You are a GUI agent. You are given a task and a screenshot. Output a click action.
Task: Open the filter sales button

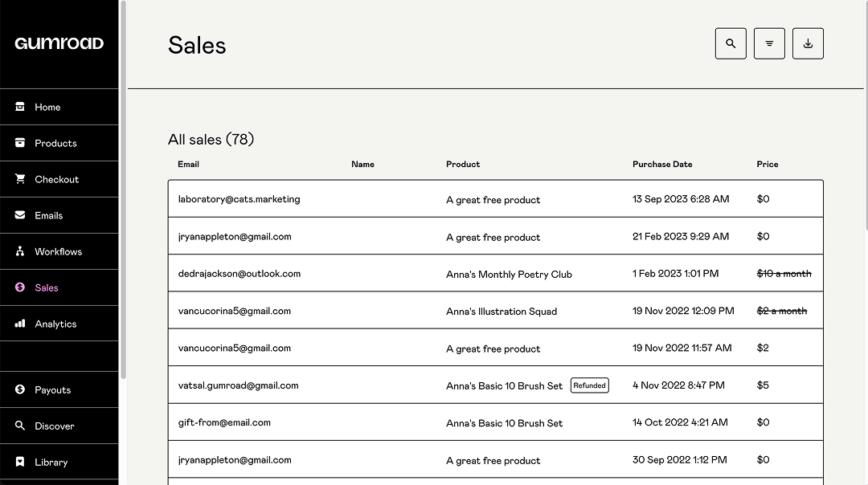[x=769, y=43]
